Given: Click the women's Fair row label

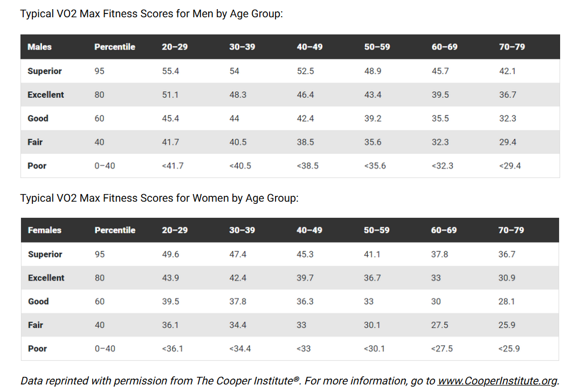Looking at the screenshot, I should pyautogui.click(x=36, y=325).
